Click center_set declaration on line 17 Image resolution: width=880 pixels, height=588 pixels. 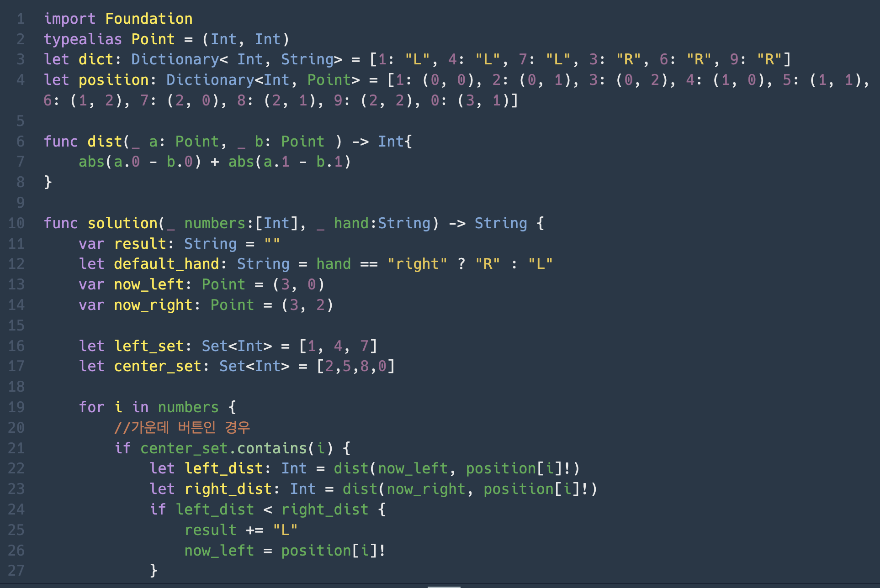click(x=157, y=366)
